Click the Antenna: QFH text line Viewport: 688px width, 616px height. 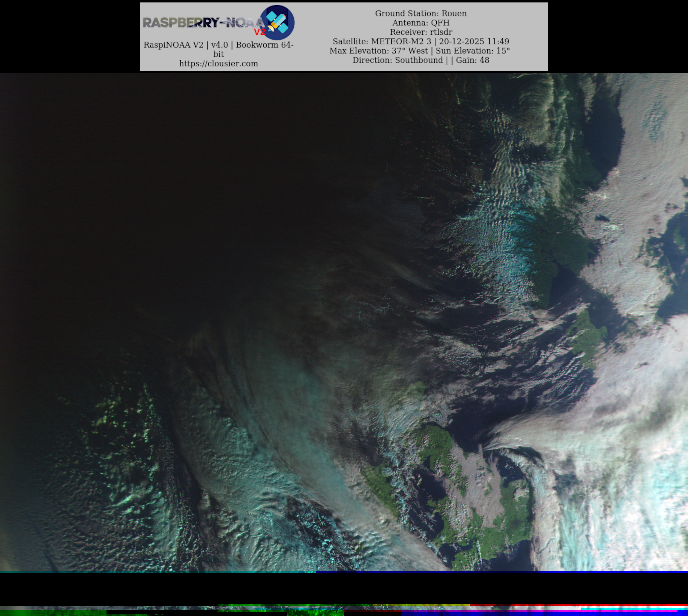421,23
